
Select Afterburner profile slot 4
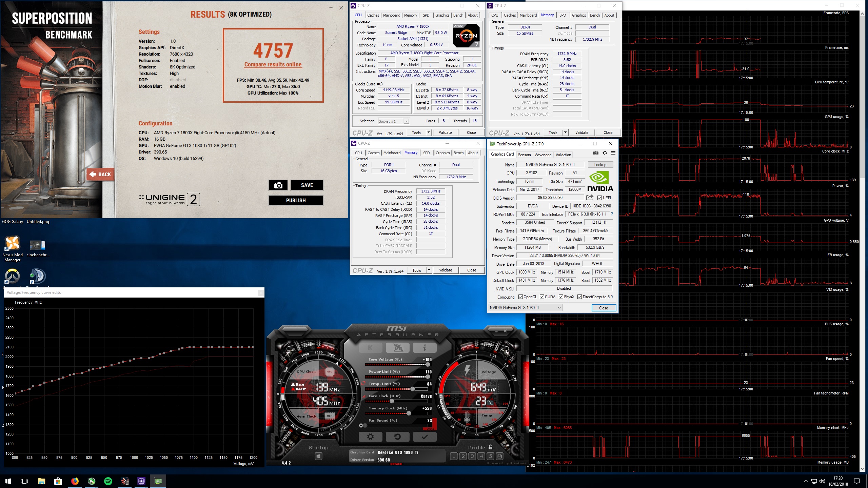pos(481,456)
